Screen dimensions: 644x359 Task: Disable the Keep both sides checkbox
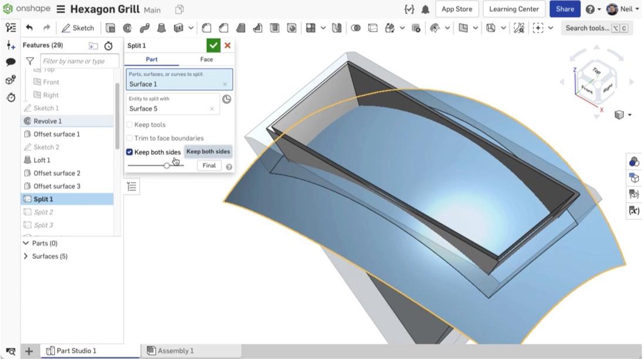130,152
